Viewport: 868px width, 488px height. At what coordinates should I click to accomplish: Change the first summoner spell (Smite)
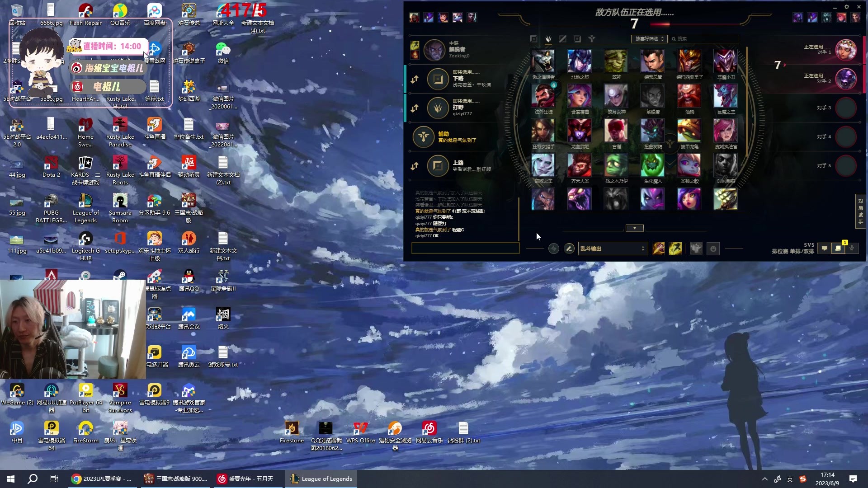659,249
